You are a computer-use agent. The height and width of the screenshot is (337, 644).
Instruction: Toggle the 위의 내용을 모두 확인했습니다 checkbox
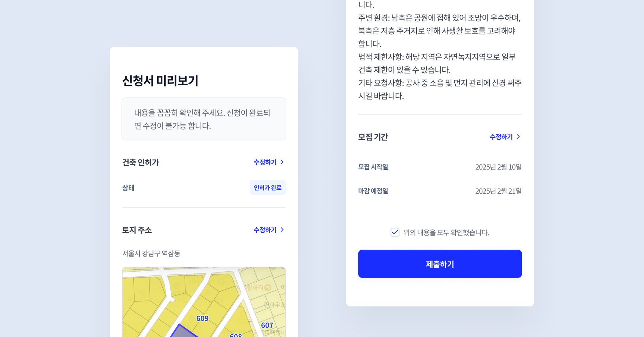tap(395, 232)
